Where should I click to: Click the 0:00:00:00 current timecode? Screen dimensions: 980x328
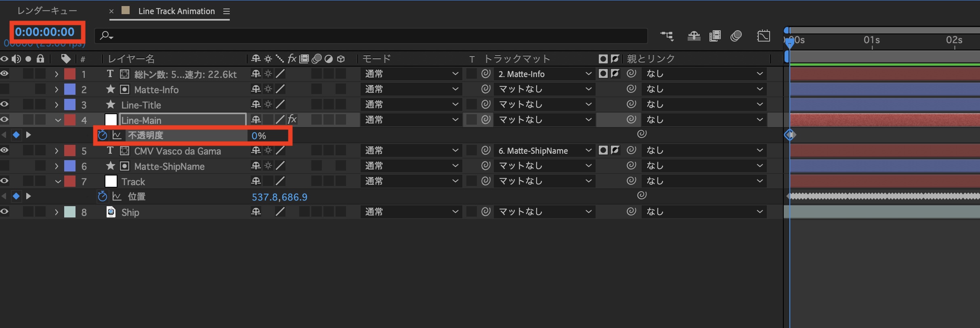click(x=45, y=32)
